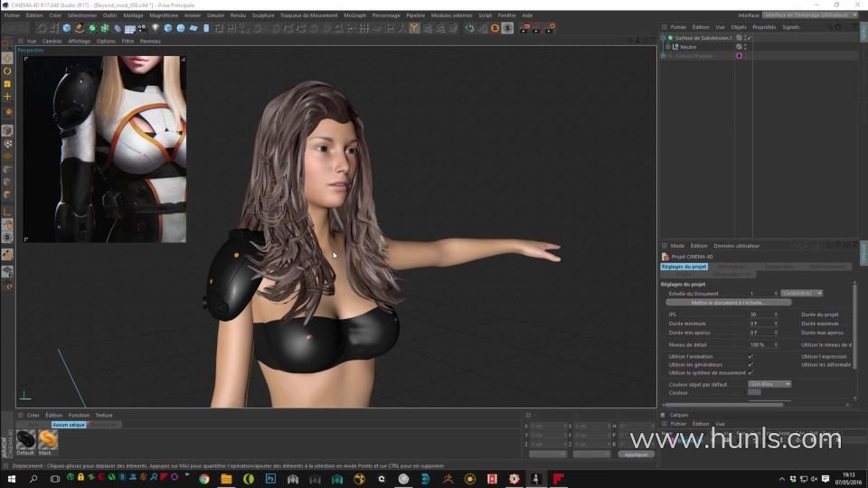
Task: Toggle Utiliser le système de mouvement checkbox
Action: [750, 373]
